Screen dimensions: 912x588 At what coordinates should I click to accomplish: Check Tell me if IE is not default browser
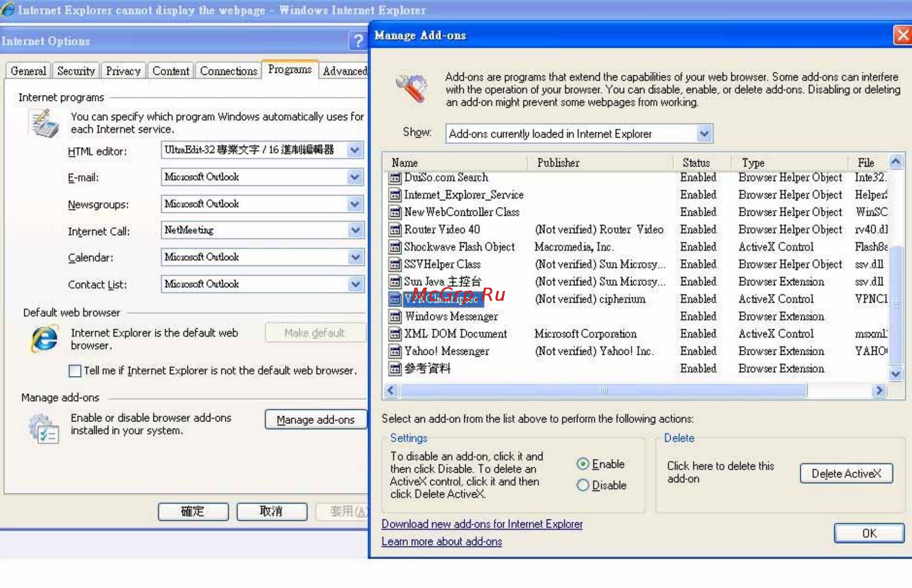(x=75, y=371)
